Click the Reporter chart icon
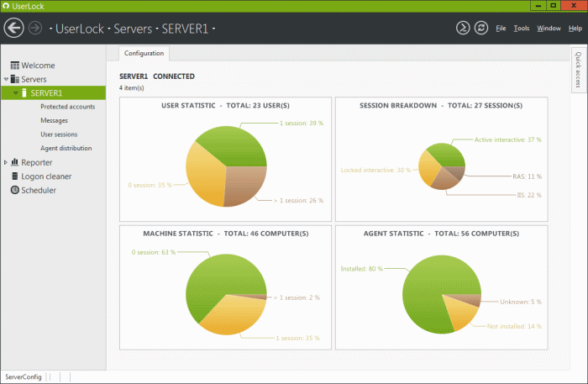 (x=14, y=162)
